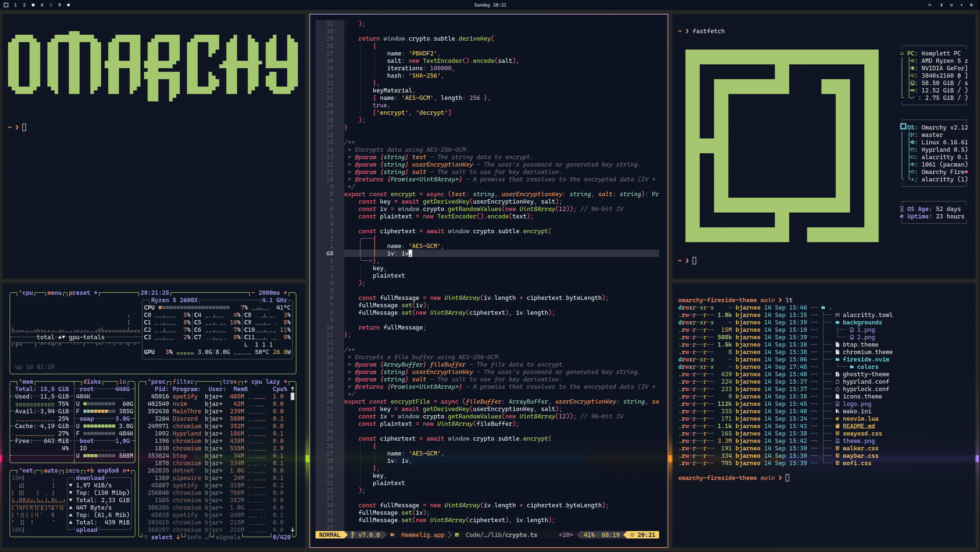Toggle the btop tree view for processes
Viewport: 980px width, 552px height.
coord(230,381)
